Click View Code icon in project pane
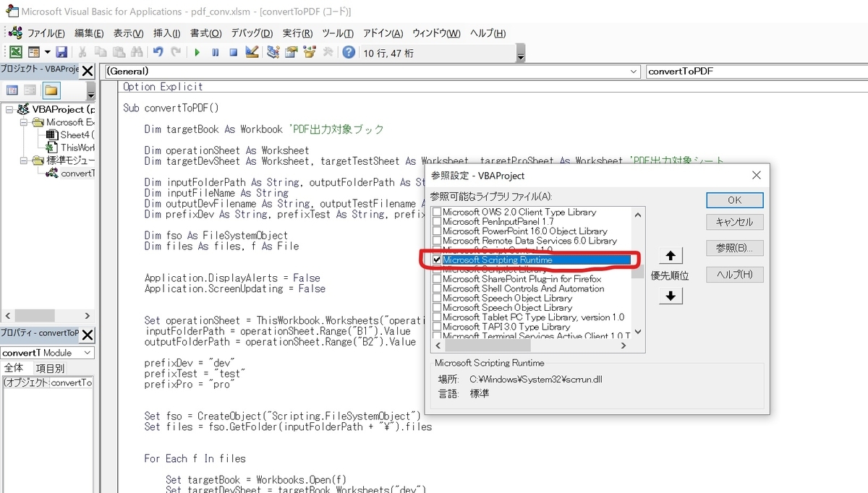Image resolution: width=868 pixels, height=493 pixels. tap(12, 90)
